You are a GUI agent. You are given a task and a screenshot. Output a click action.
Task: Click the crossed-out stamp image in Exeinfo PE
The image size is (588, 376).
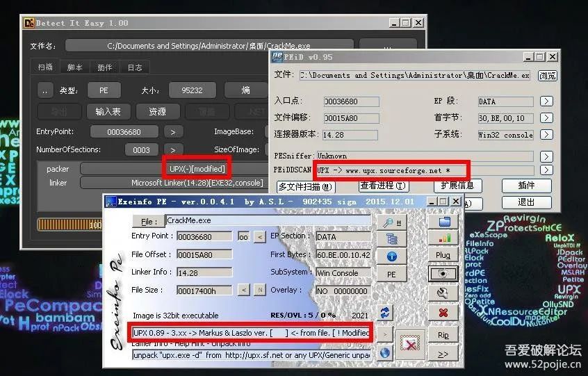tap(410, 344)
